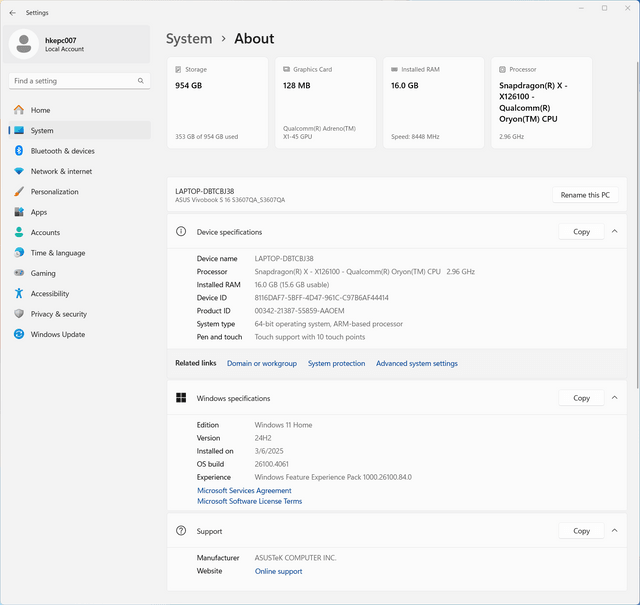The image size is (640, 605).
Task: Select Bluetooth & devices in sidebar
Action: pos(80,151)
